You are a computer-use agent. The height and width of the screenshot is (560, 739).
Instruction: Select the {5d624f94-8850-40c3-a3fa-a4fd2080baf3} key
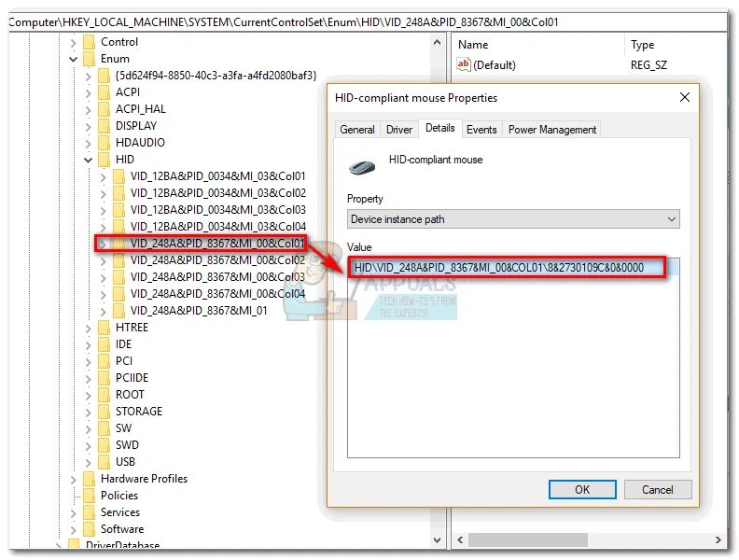click(x=216, y=76)
